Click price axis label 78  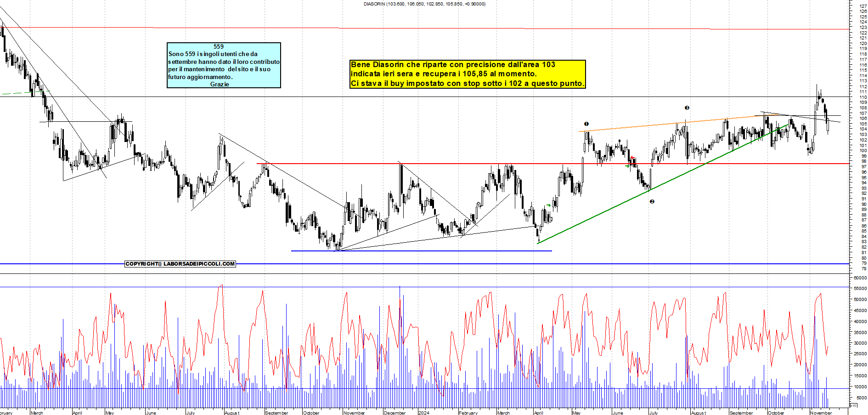864,268
